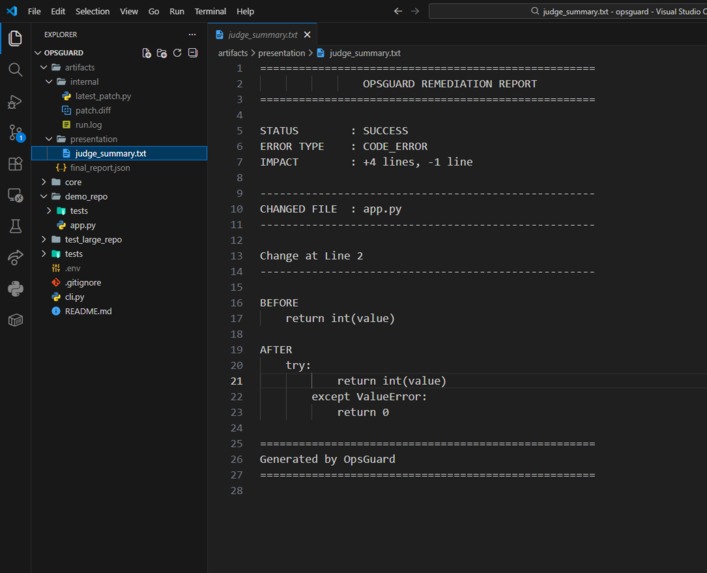The width and height of the screenshot is (707, 573).
Task: Expand the core folder
Action: [44, 182]
